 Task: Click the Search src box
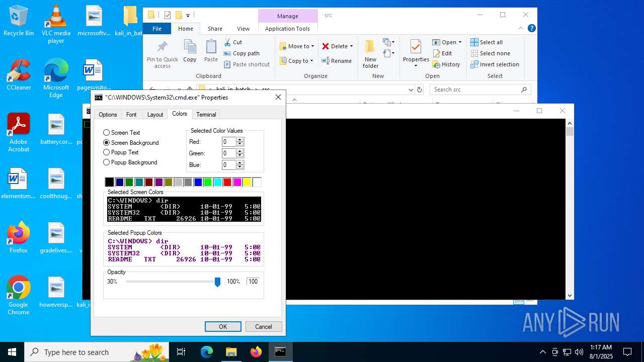point(480,89)
